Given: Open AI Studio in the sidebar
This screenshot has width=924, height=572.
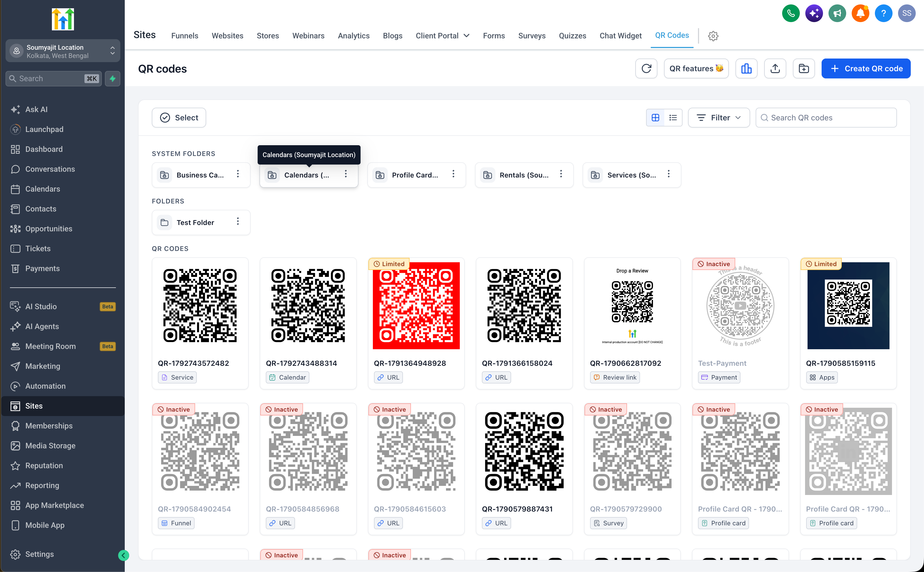Looking at the screenshot, I should (41, 306).
